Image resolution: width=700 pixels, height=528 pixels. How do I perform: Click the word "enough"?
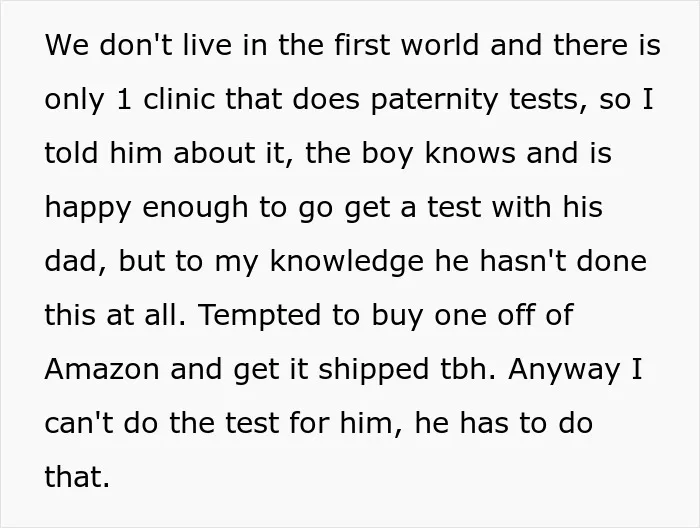point(195,208)
